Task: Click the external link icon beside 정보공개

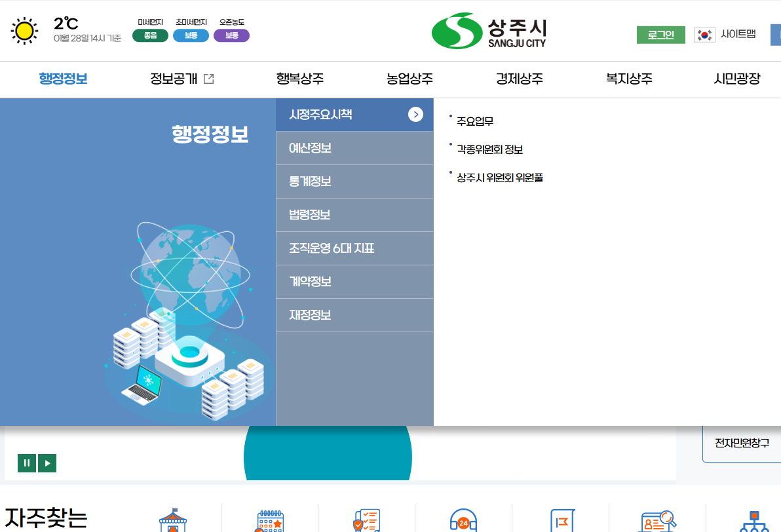Action: click(x=209, y=79)
